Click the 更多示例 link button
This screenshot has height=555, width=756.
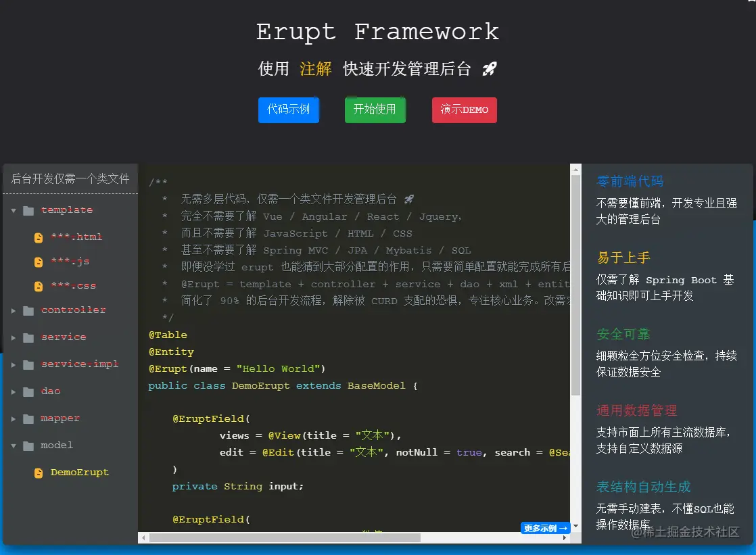pos(545,529)
